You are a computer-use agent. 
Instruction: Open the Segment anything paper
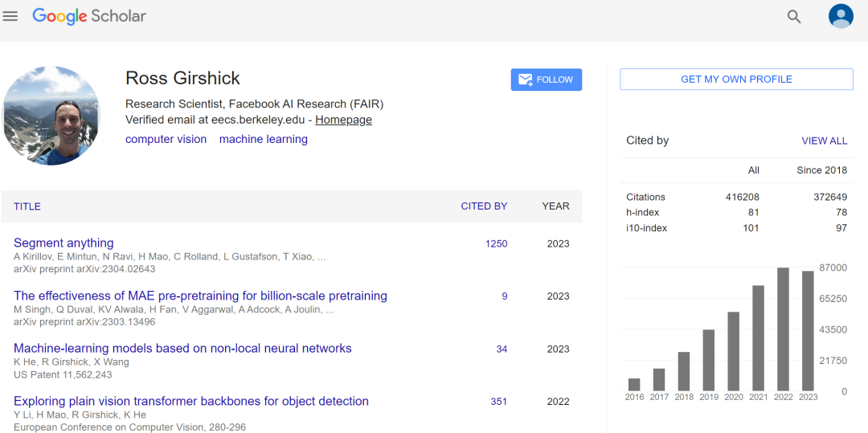tap(63, 243)
